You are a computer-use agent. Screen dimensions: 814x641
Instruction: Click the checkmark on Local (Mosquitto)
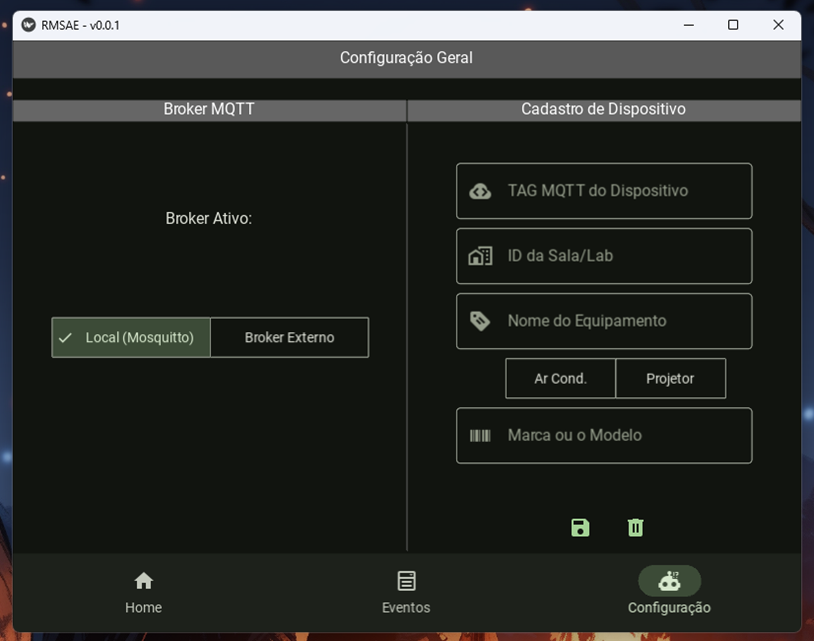(65, 338)
